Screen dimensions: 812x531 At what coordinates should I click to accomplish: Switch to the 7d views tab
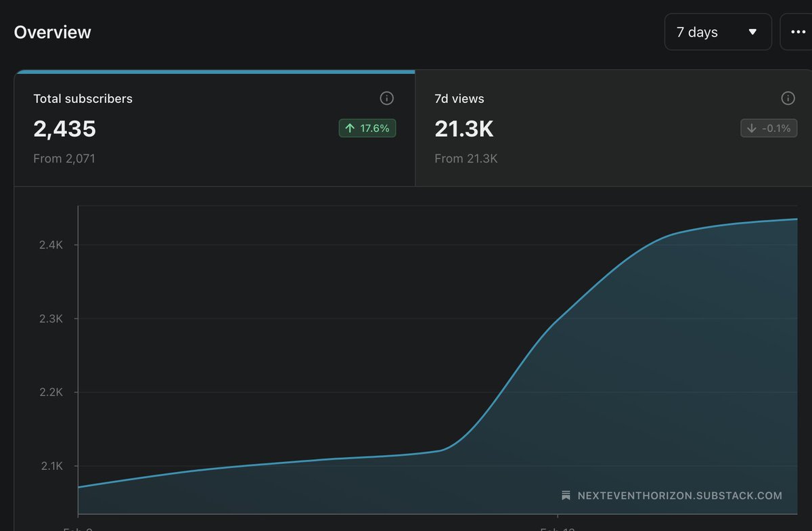(x=613, y=129)
